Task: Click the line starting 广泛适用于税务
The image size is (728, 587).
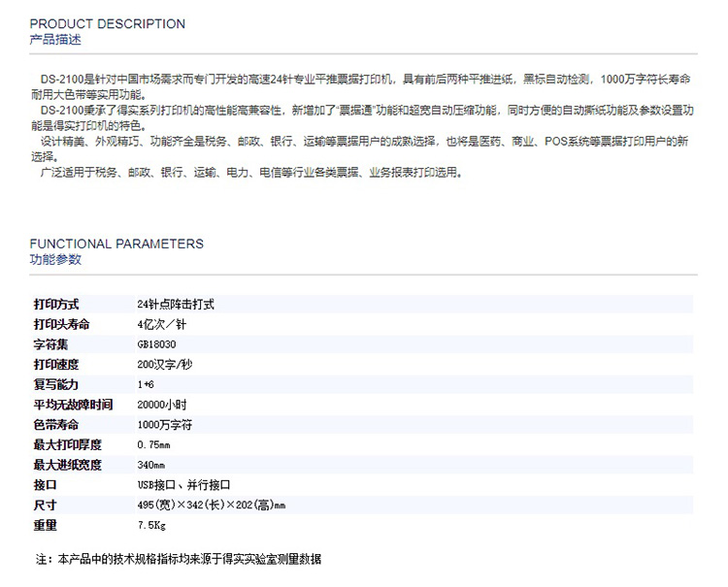Action: click(x=250, y=172)
